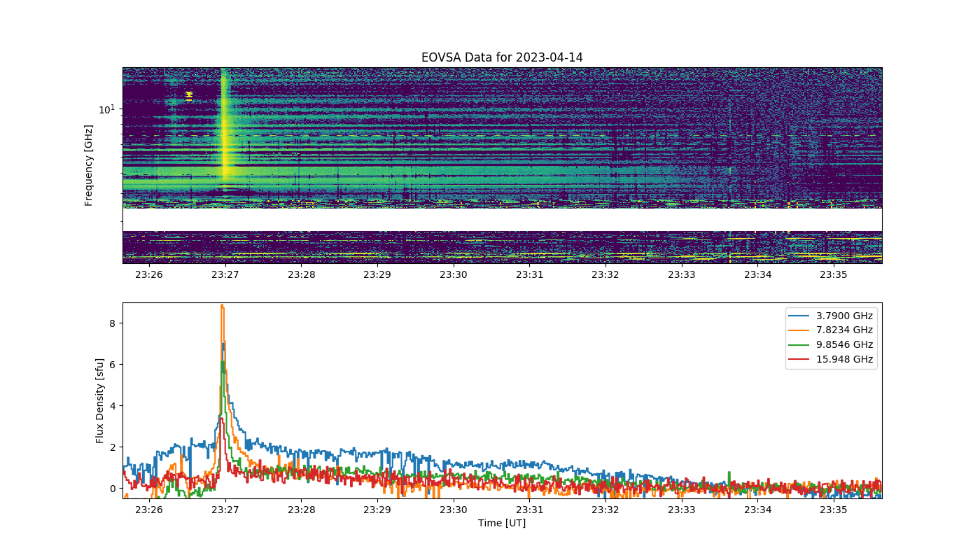Click the 23:35 tick on lower plot

(x=834, y=510)
